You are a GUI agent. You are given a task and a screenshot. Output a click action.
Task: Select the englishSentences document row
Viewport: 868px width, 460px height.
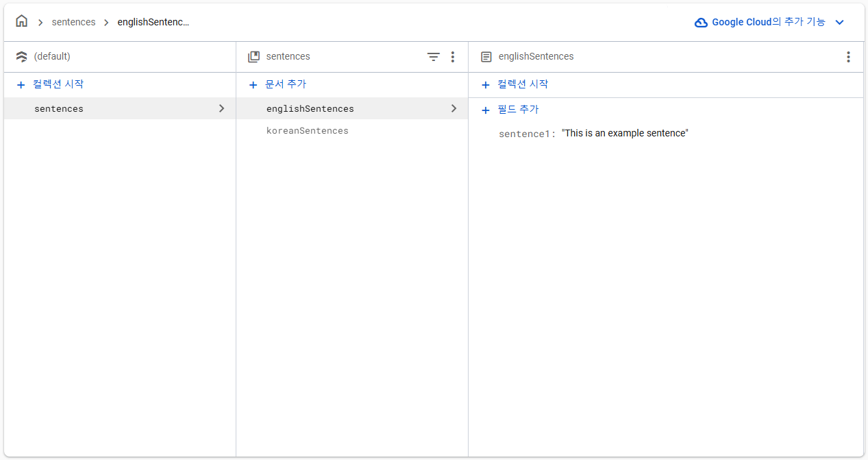pyautogui.click(x=352, y=108)
